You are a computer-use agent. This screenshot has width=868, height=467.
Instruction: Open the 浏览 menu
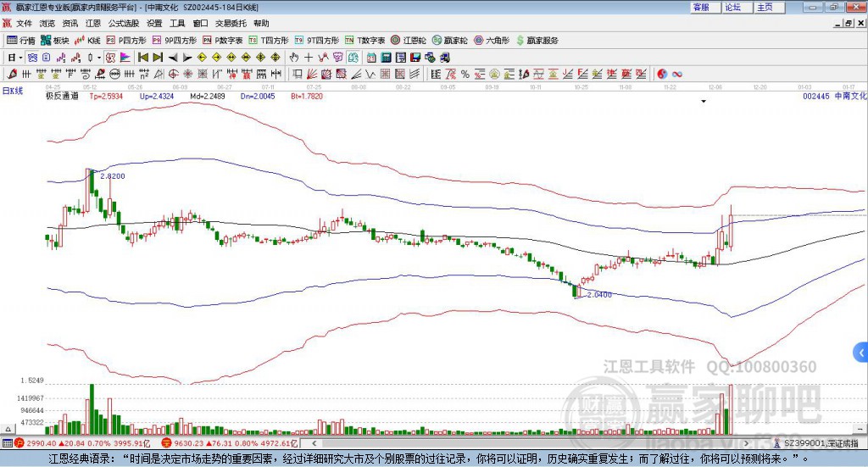click(x=47, y=23)
